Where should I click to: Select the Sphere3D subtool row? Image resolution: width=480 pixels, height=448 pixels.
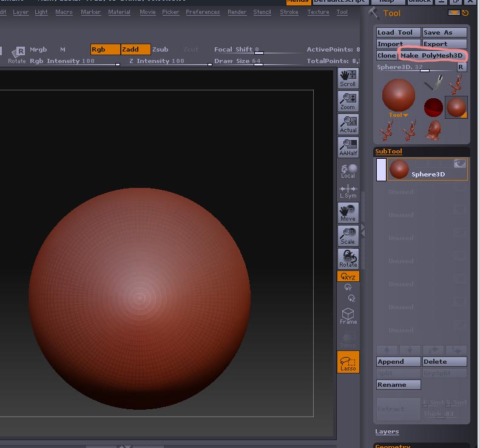[x=427, y=169]
